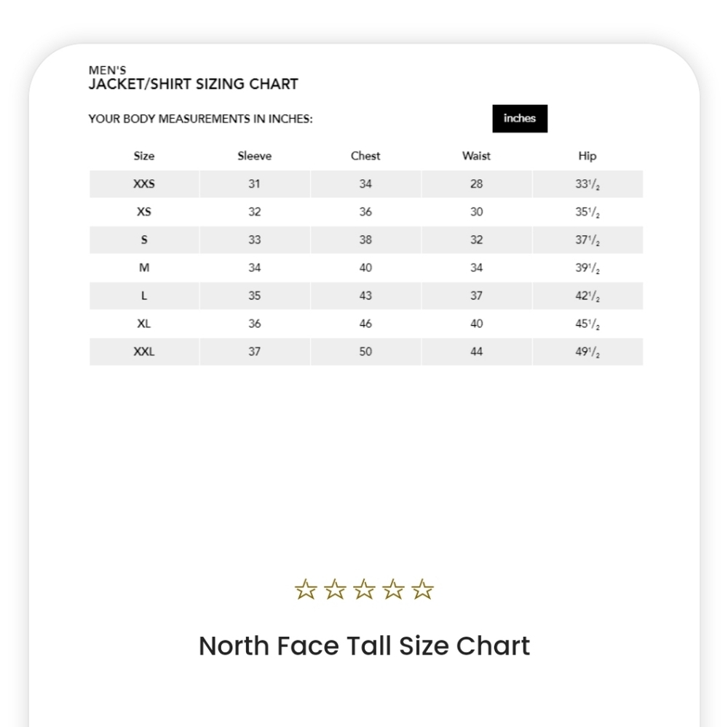Click the fourth rating star

[x=393, y=589]
